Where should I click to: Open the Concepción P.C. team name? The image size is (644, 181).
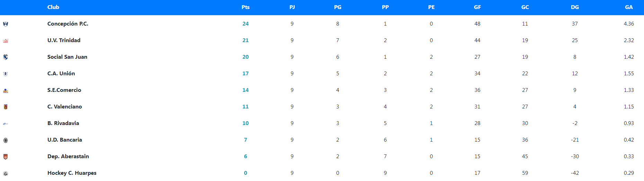pyautogui.click(x=68, y=24)
